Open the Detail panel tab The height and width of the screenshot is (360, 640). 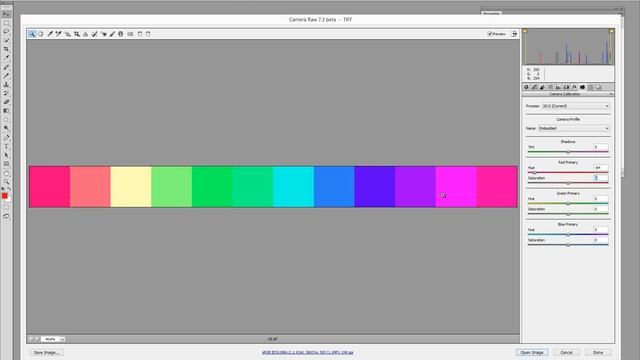click(x=542, y=87)
